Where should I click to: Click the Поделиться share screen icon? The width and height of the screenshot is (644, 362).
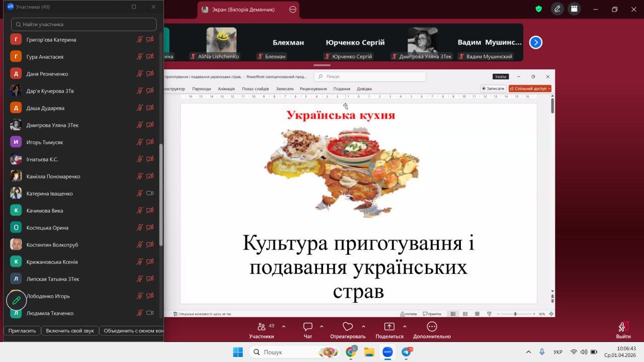tap(389, 327)
